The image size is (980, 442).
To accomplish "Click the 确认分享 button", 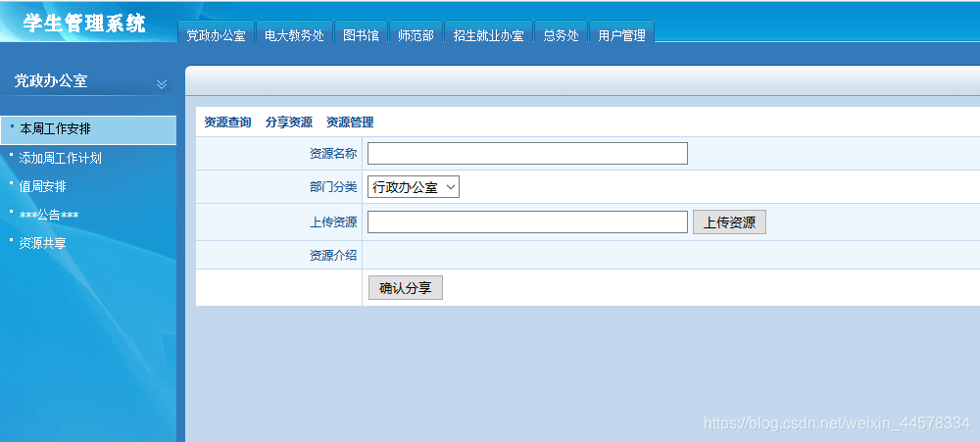I will point(406,287).
